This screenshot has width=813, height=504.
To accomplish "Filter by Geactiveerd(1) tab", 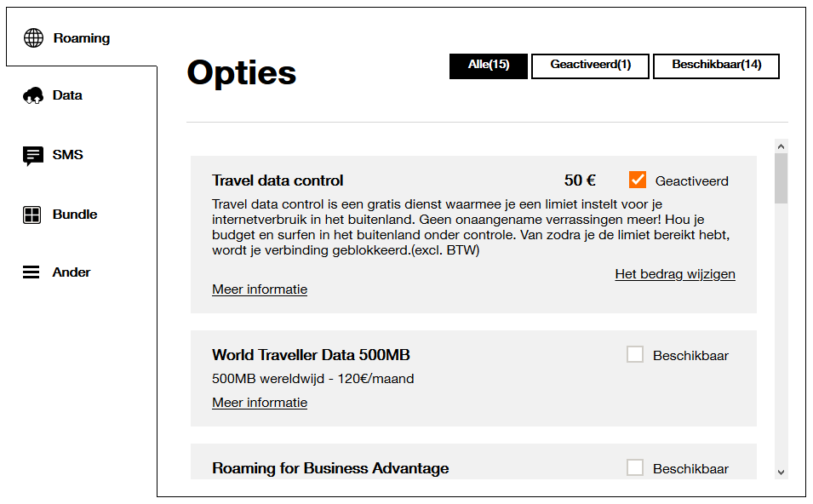I will [x=590, y=66].
